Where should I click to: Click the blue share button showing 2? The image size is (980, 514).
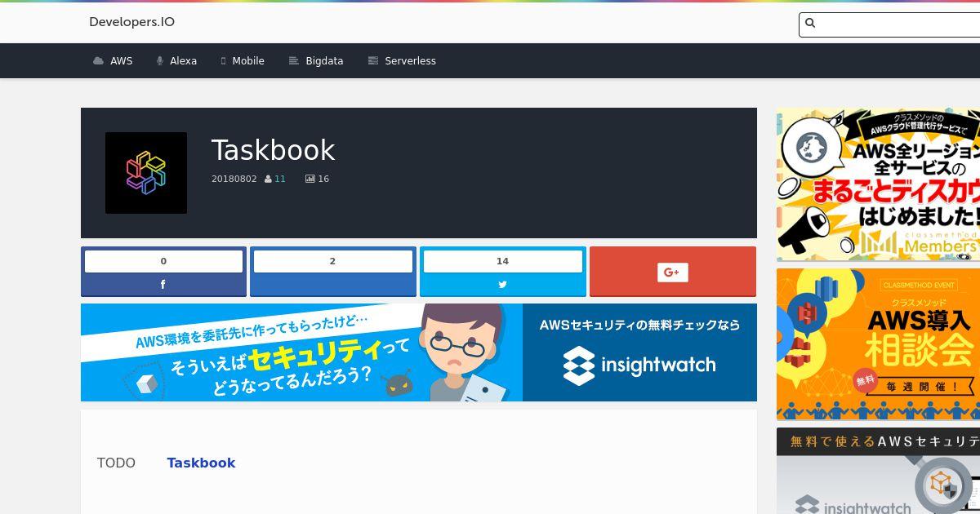pos(332,272)
